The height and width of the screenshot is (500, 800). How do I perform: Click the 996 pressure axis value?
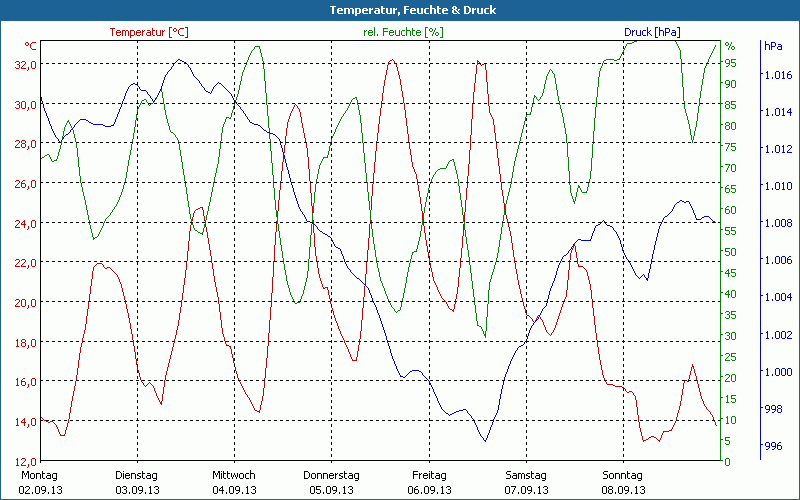tap(773, 446)
